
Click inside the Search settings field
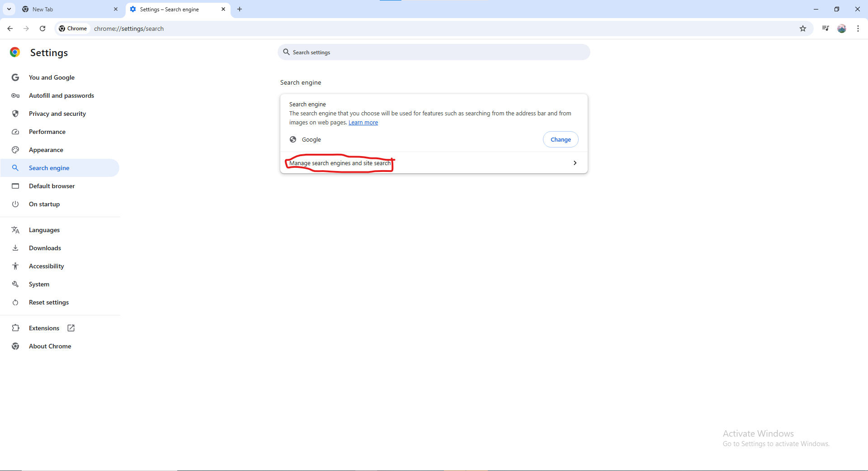click(434, 52)
